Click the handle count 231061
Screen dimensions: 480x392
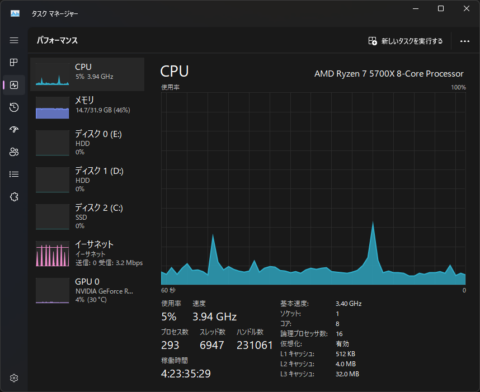point(255,345)
